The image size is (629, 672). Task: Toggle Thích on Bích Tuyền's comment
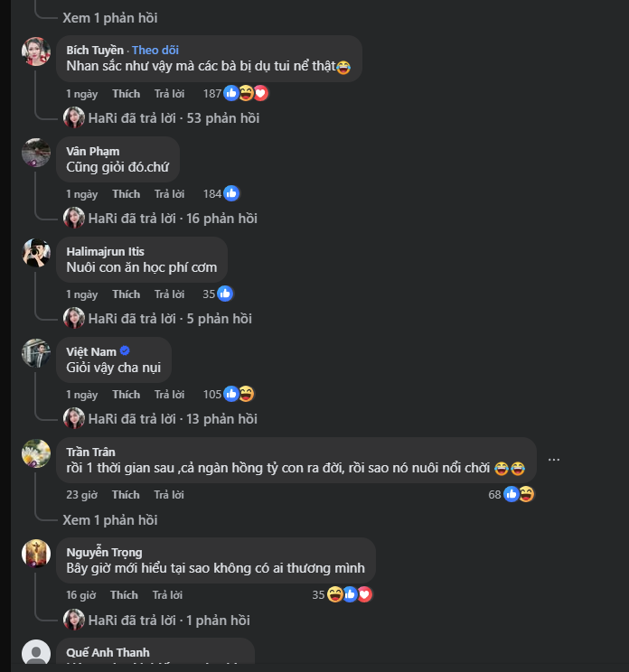click(x=126, y=93)
